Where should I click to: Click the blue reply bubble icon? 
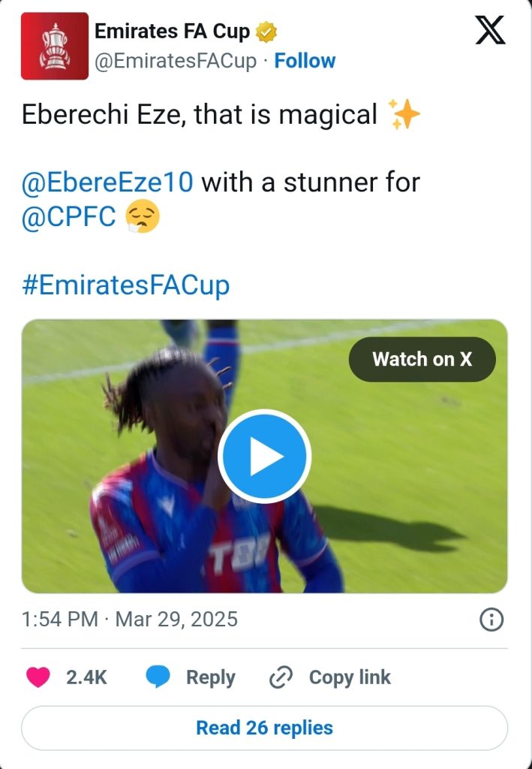[158, 677]
